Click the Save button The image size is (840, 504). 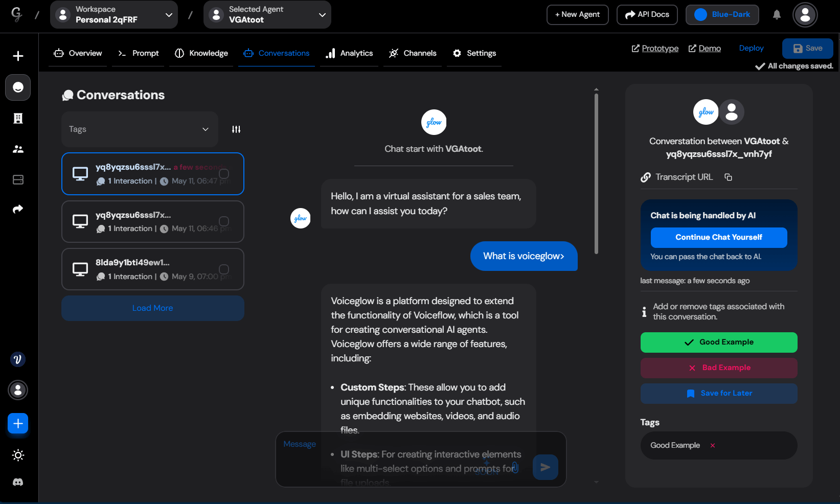click(x=808, y=48)
